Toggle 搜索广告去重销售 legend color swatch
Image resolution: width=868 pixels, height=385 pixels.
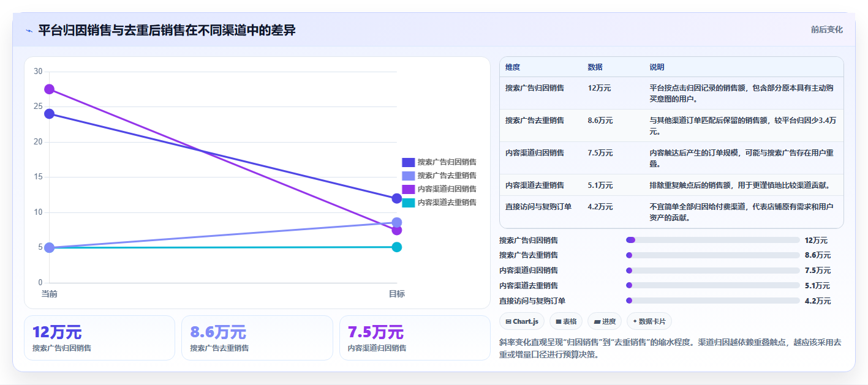409,176
